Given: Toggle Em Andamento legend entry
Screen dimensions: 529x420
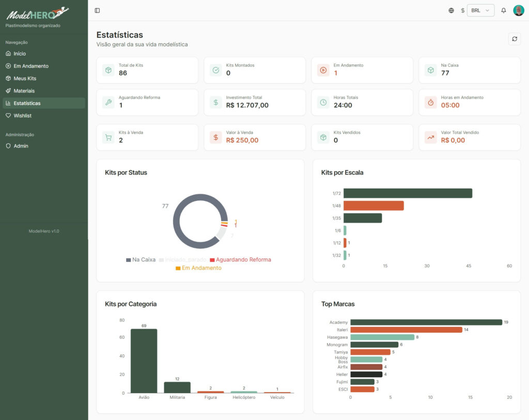Looking at the screenshot, I should [x=198, y=268].
